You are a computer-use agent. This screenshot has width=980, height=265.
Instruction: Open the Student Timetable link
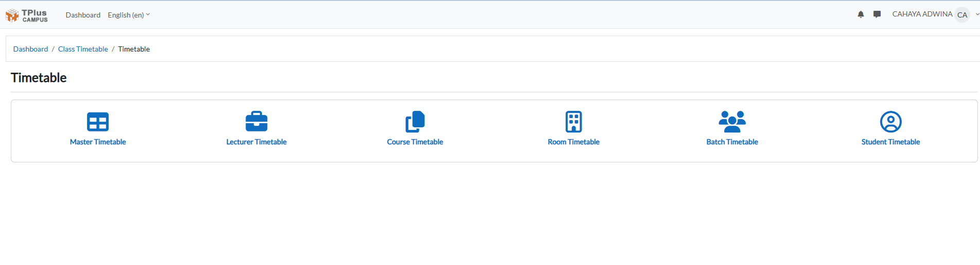pos(890,142)
